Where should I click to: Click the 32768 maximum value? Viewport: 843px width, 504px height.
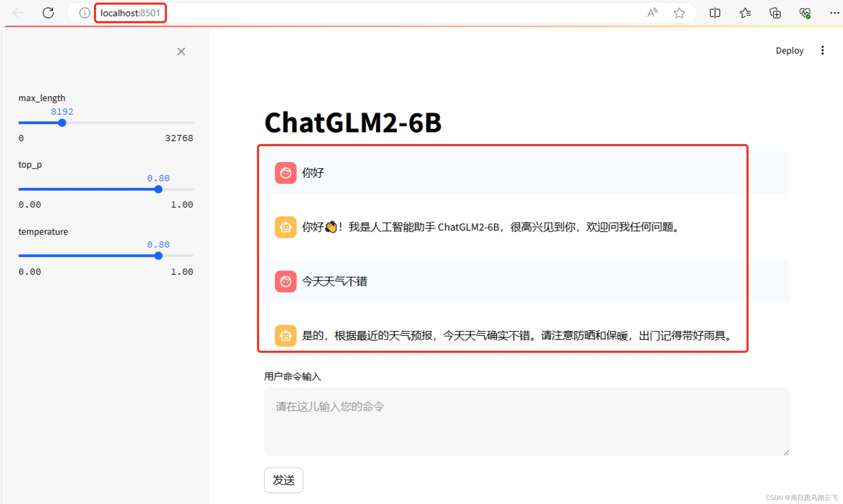click(179, 138)
